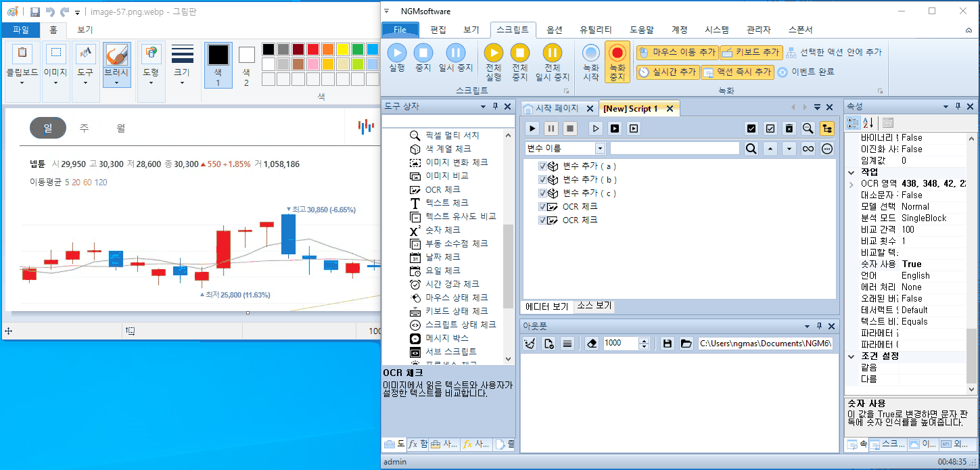Image resolution: width=980 pixels, height=470 pixels.
Task: Click 선택한 액션 안에 추가 button
Action: pos(833,52)
